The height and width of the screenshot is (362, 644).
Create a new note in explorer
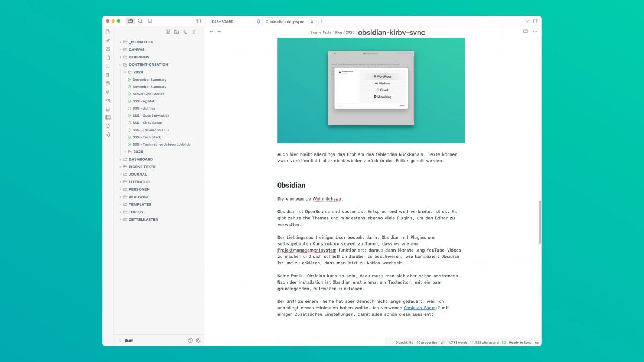click(x=168, y=32)
